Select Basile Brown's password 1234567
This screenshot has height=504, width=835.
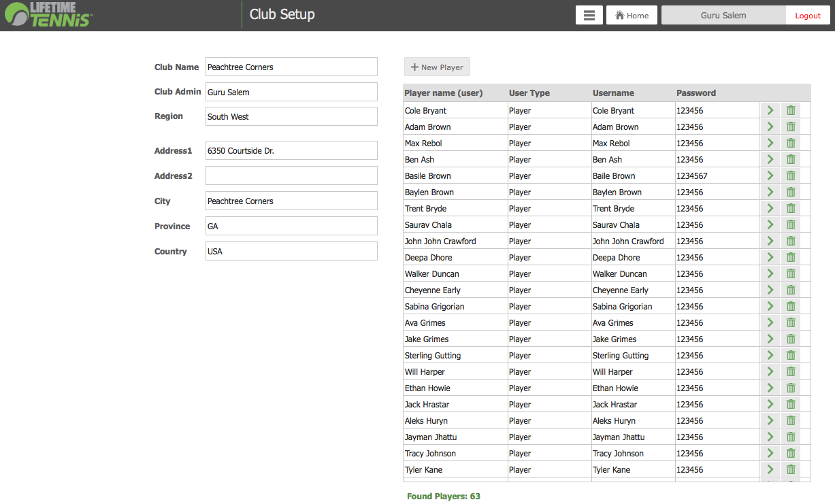[x=692, y=175]
